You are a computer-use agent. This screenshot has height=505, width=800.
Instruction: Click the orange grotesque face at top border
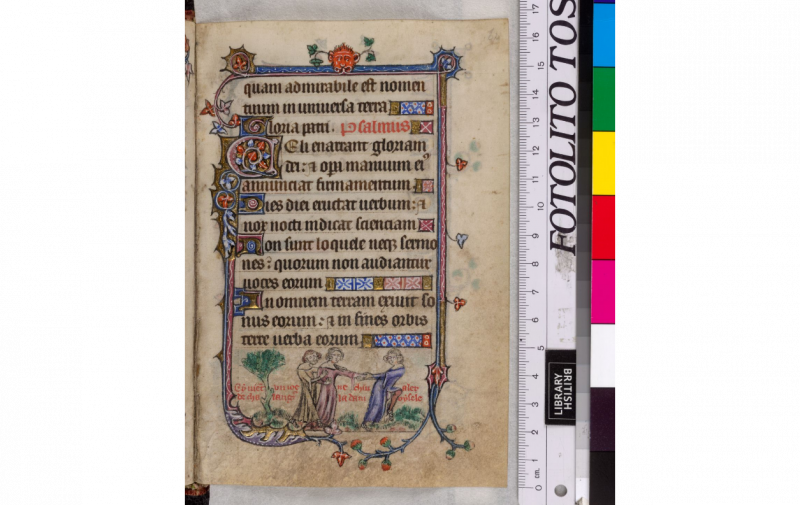pos(343,58)
